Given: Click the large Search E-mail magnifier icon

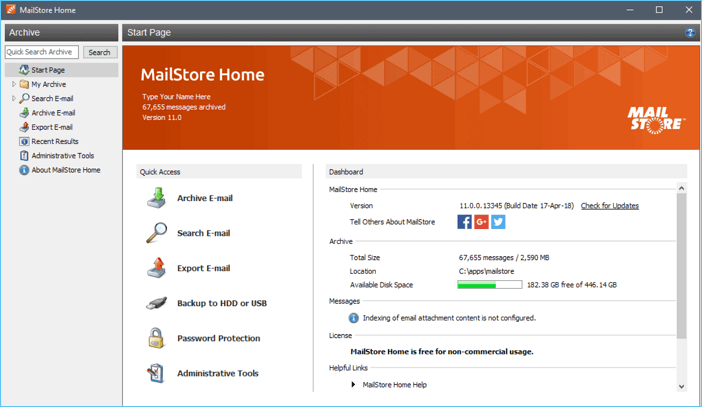Looking at the screenshot, I should click(157, 233).
